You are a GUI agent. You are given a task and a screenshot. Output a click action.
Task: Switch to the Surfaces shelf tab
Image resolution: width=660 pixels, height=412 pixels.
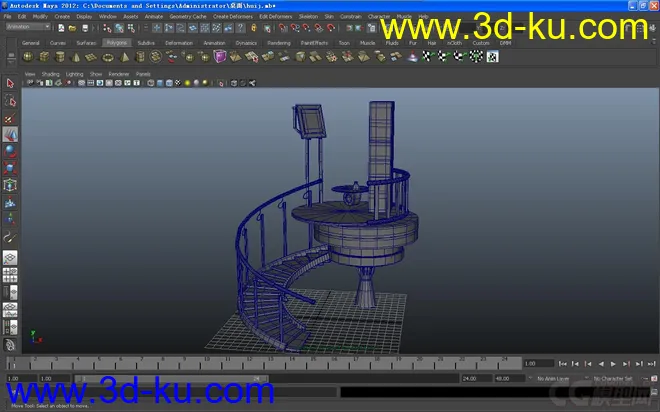point(86,44)
